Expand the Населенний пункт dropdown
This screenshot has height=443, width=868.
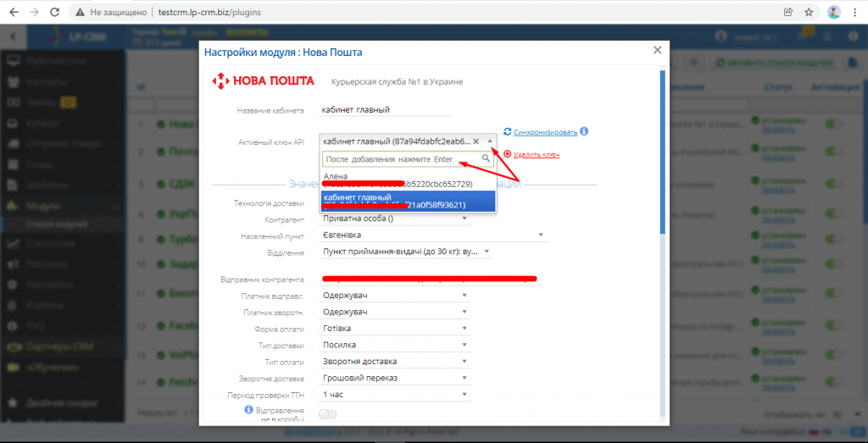coord(433,235)
